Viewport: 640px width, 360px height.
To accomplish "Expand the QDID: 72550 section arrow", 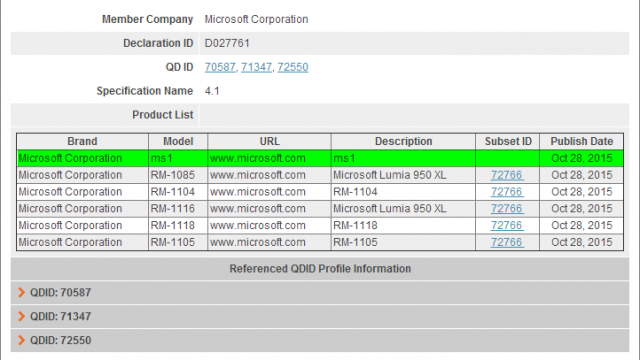I will pos(22,340).
